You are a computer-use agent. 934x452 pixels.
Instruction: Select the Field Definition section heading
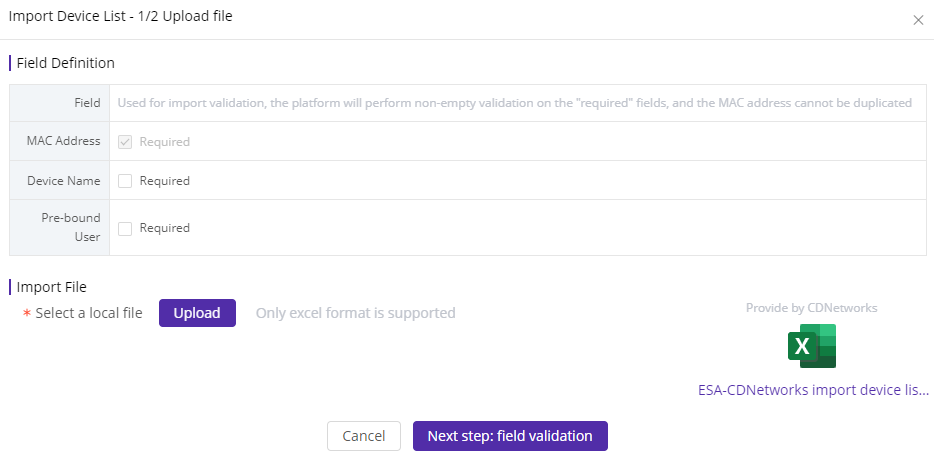66,63
